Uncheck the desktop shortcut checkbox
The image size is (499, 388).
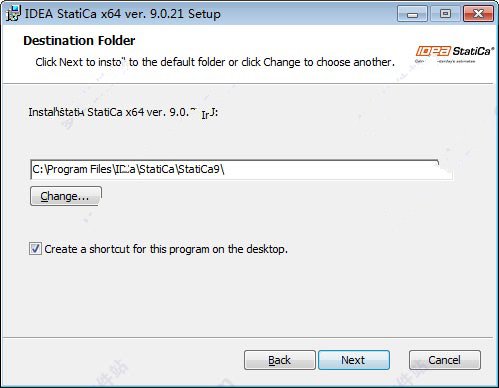pyautogui.click(x=35, y=249)
